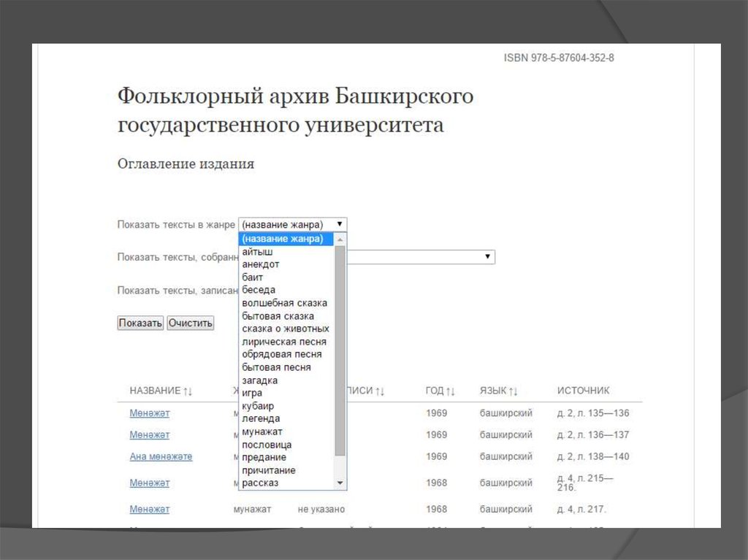This screenshot has width=748, height=560.
Task: Expand the second filter dropdown arrow
Action: (487, 257)
